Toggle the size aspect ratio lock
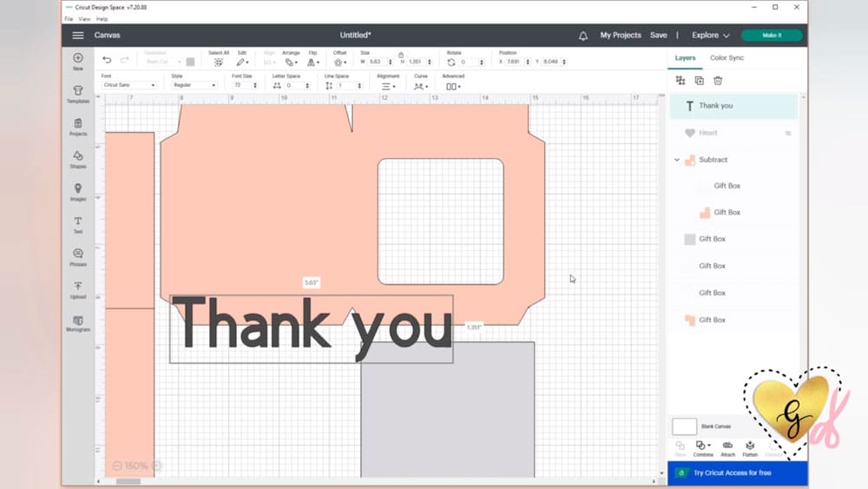Image resolution: width=868 pixels, height=489 pixels. [400, 55]
